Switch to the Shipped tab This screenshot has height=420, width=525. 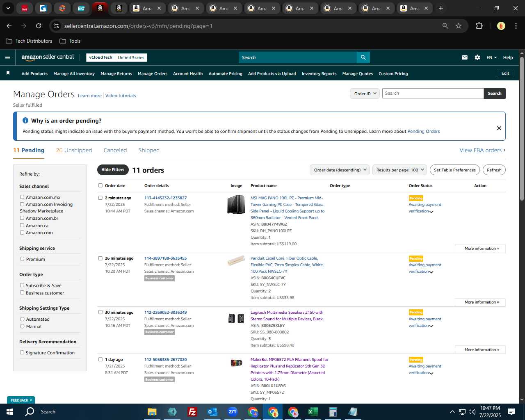(149, 150)
